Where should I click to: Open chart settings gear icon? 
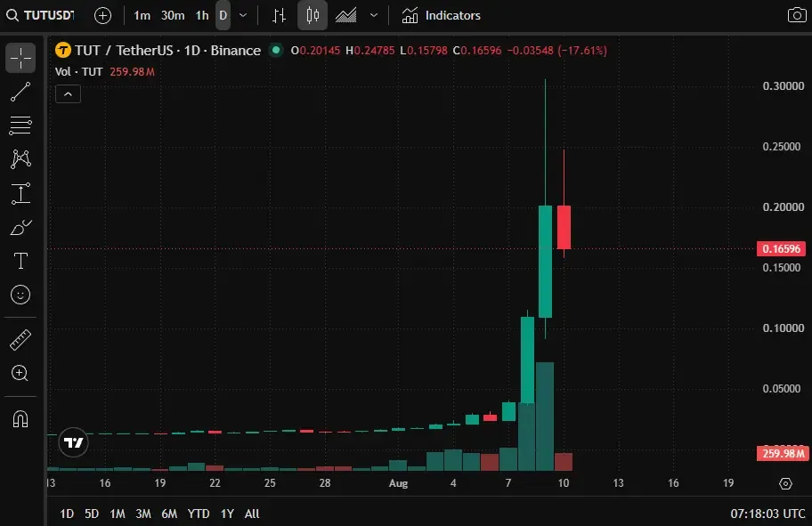click(x=785, y=483)
